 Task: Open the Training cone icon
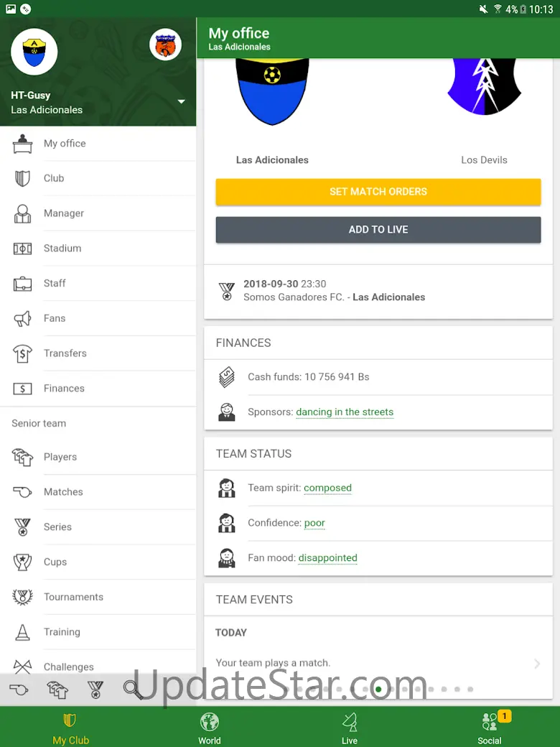click(x=22, y=632)
